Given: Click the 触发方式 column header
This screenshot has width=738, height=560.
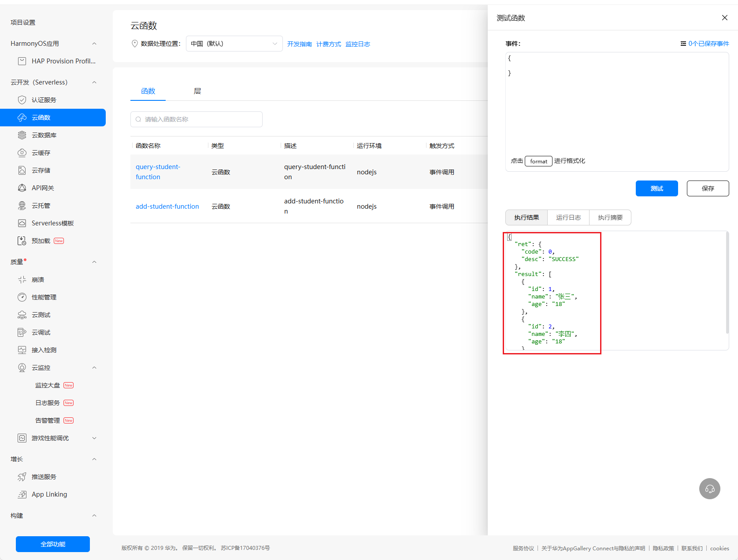Looking at the screenshot, I should click(x=442, y=146).
